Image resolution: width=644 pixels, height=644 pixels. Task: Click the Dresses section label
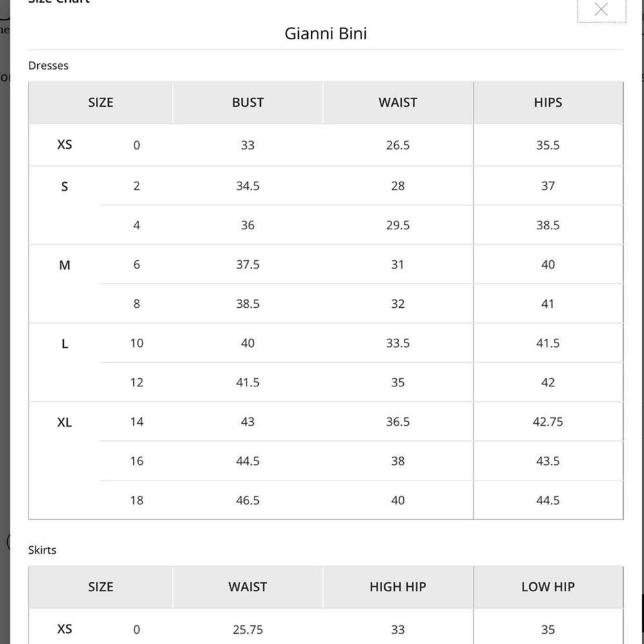tap(48, 66)
